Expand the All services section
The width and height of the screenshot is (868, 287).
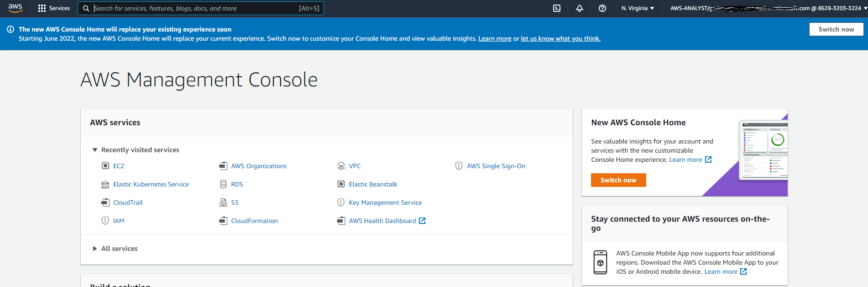115,249
